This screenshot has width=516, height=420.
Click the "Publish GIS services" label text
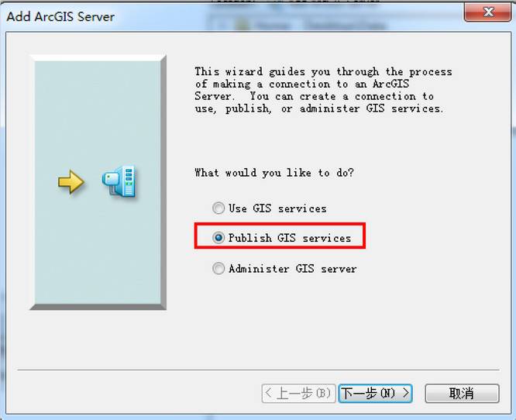tap(290, 238)
